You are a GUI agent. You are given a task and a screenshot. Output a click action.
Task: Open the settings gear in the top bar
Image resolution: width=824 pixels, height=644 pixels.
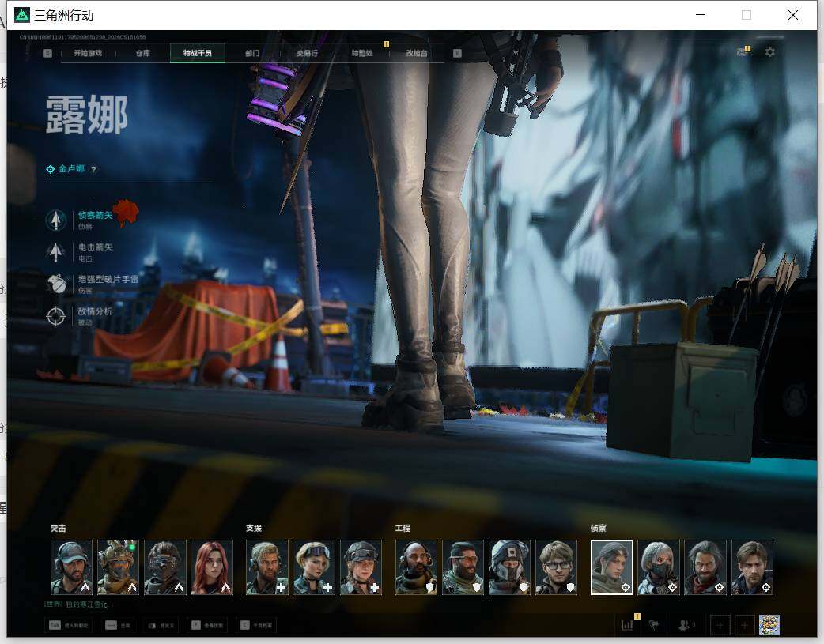coord(770,52)
